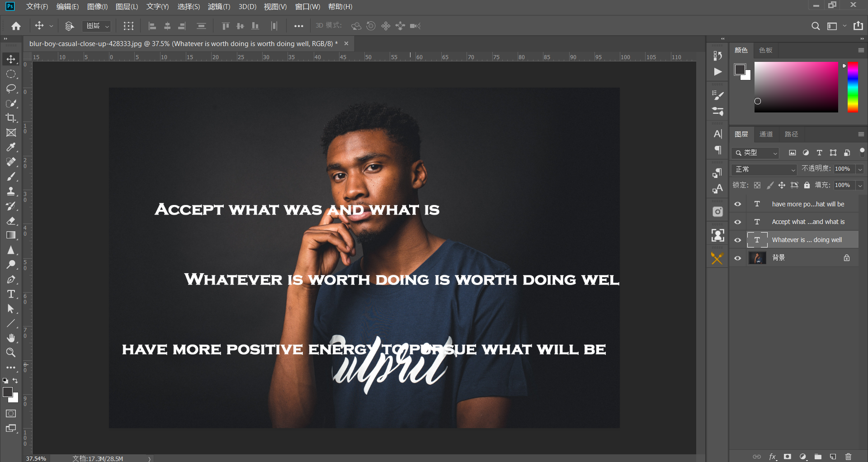This screenshot has height=462, width=868.
Task: Hide the 'have more po...hat will be' layer
Action: pos(738,204)
